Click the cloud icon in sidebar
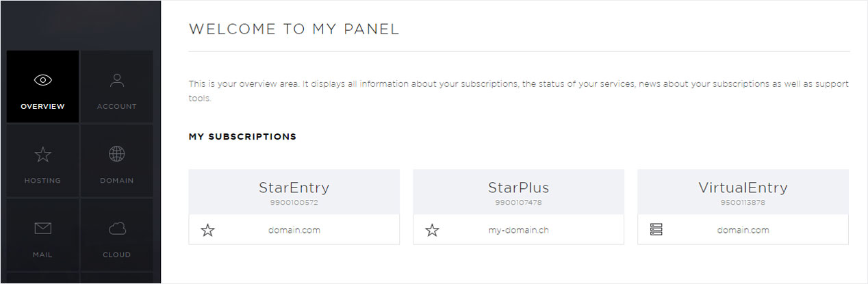868x284 pixels. click(x=116, y=229)
